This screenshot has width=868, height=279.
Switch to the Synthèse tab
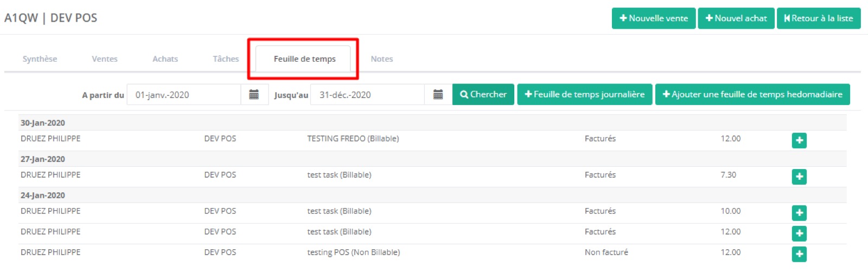(x=40, y=59)
